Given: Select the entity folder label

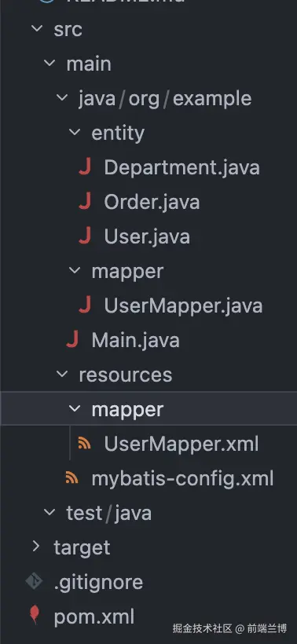Looking at the screenshot, I should coord(118,134).
